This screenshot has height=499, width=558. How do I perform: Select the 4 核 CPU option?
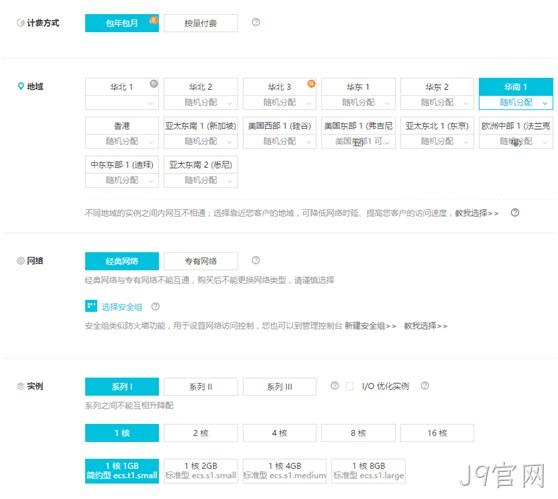click(280, 433)
